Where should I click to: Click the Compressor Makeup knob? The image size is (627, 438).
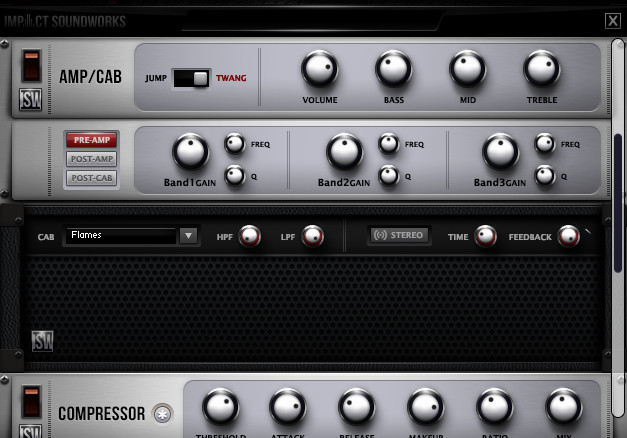[x=425, y=406]
